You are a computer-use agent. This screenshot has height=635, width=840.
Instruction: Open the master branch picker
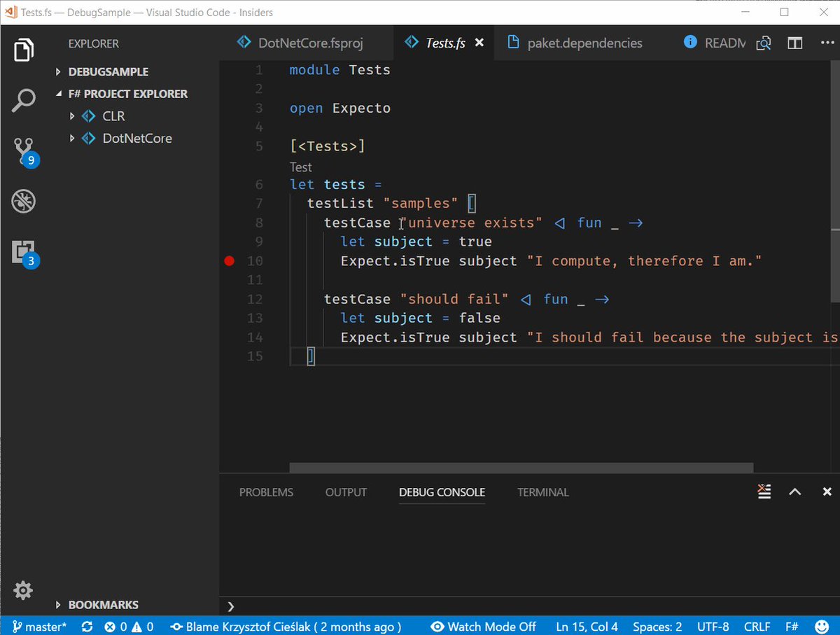(x=39, y=627)
